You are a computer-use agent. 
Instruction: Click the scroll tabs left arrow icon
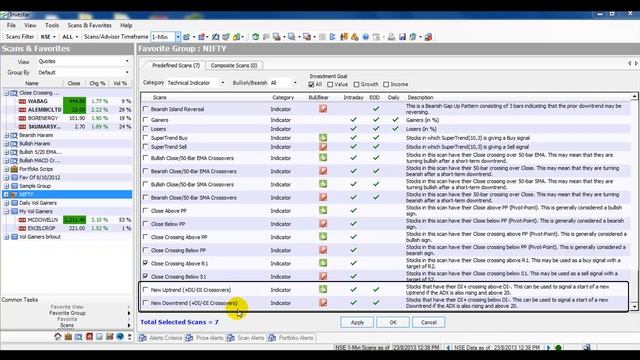tap(629, 63)
